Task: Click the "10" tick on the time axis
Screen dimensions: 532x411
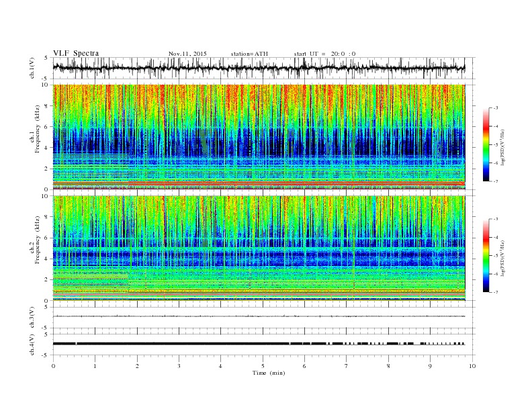Action: pos(472,366)
